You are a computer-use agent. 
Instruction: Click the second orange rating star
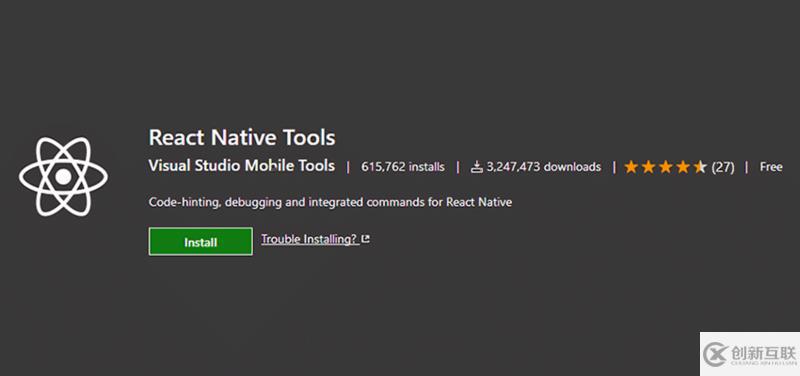click(x=648, y=167)
